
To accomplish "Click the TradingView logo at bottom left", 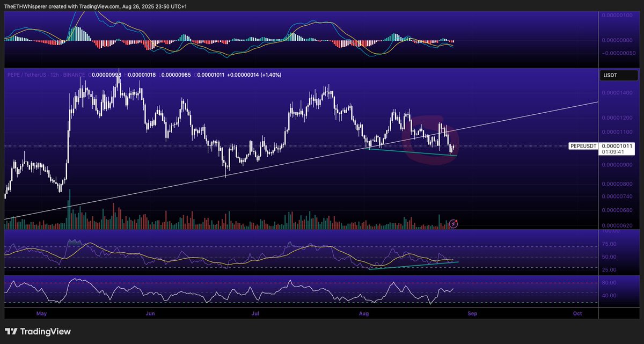I will [x=38, y=332].
